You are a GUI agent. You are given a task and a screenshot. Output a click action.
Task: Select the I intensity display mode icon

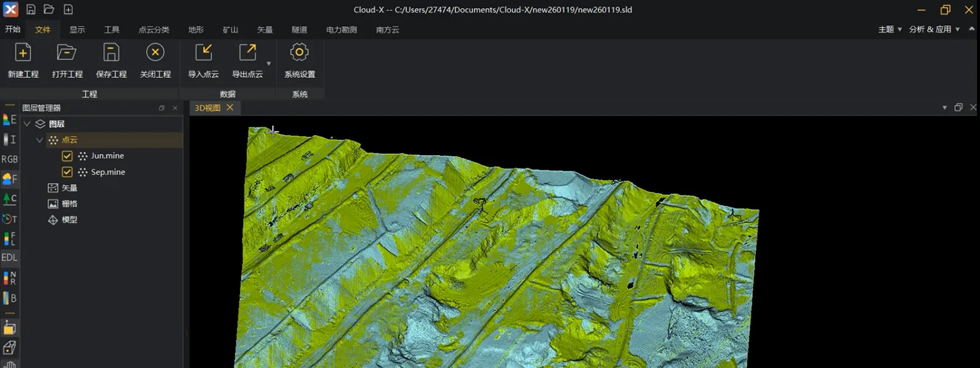coord(9,139)
